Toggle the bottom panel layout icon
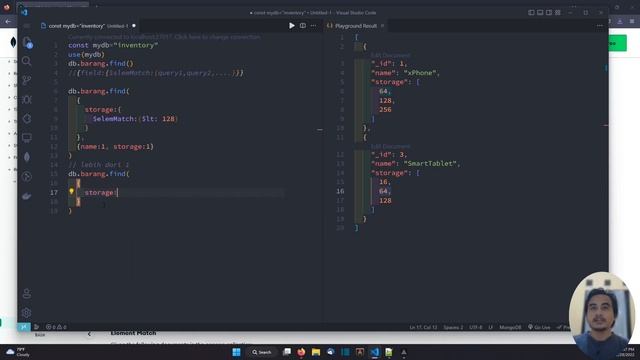Screen dimensions: 640x360 click(540, 13)
